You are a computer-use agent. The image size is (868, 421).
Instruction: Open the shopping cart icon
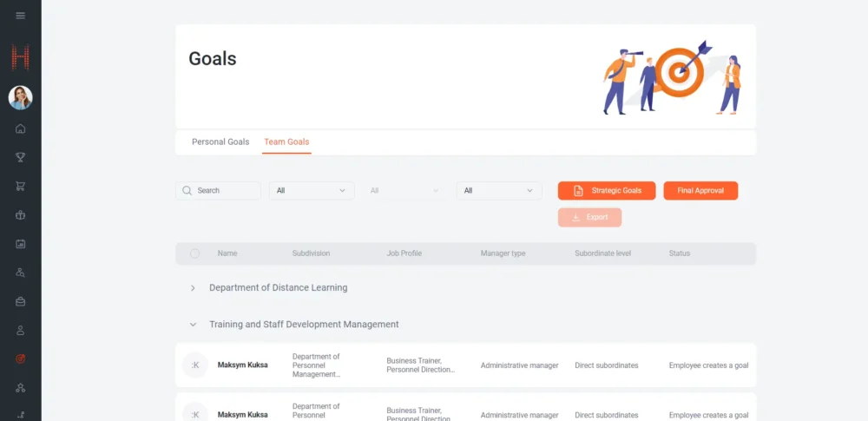(21, 186)
